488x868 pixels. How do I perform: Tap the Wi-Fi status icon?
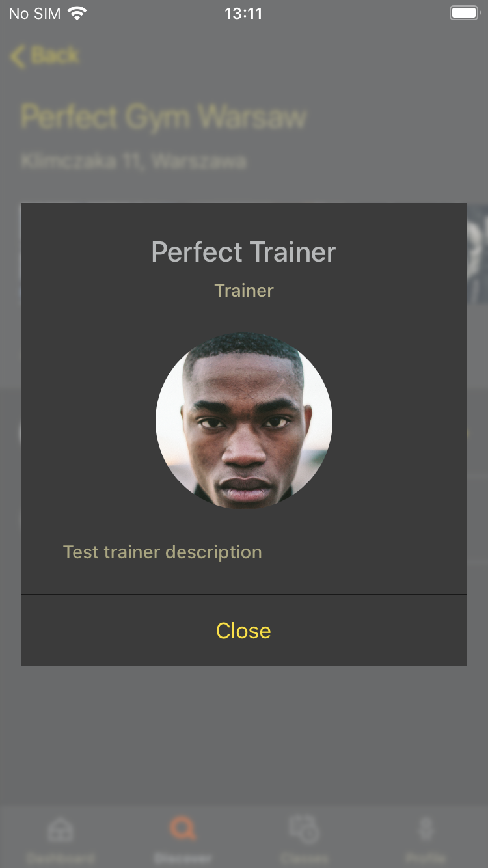[77, 13]
